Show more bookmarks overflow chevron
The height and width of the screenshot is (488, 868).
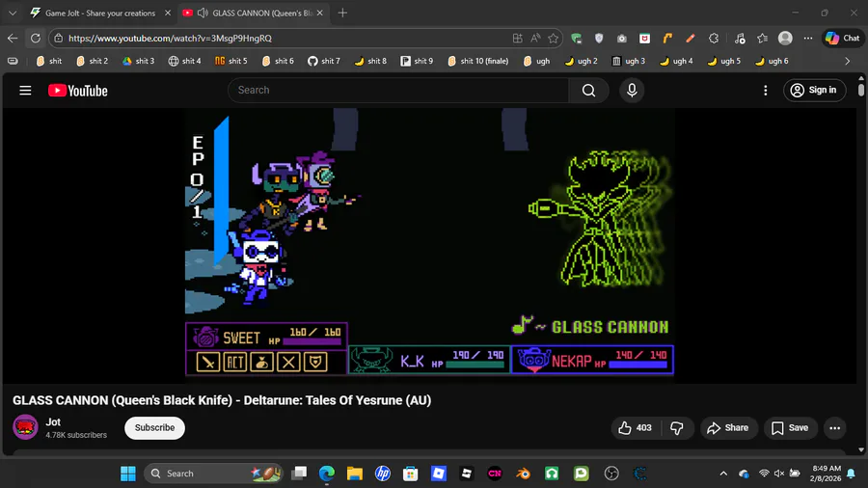[x=847, y=61]
